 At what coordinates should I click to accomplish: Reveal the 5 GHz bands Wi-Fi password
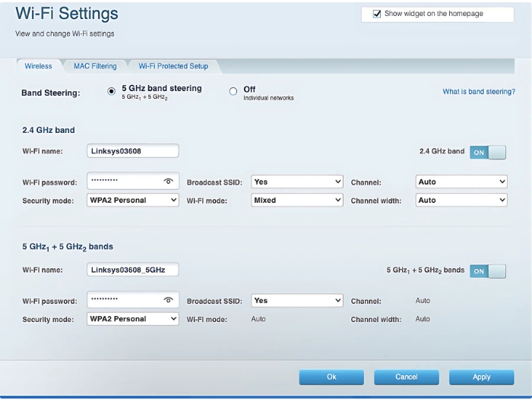(x=168, y=300)
